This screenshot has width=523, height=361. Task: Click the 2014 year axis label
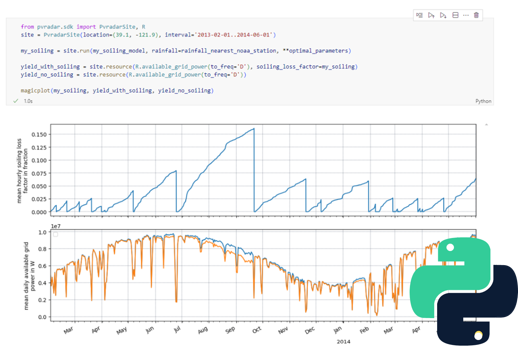(343, 342)
